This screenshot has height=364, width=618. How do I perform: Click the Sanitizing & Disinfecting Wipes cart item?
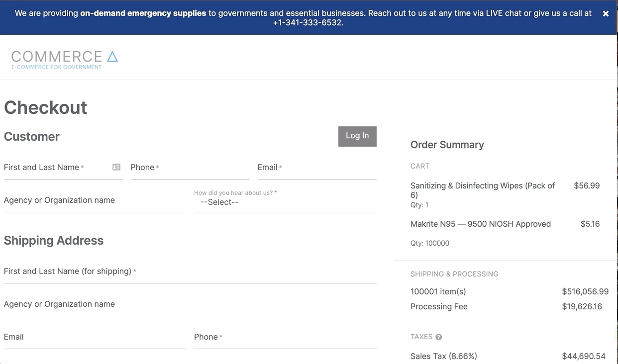coord(482,190)
